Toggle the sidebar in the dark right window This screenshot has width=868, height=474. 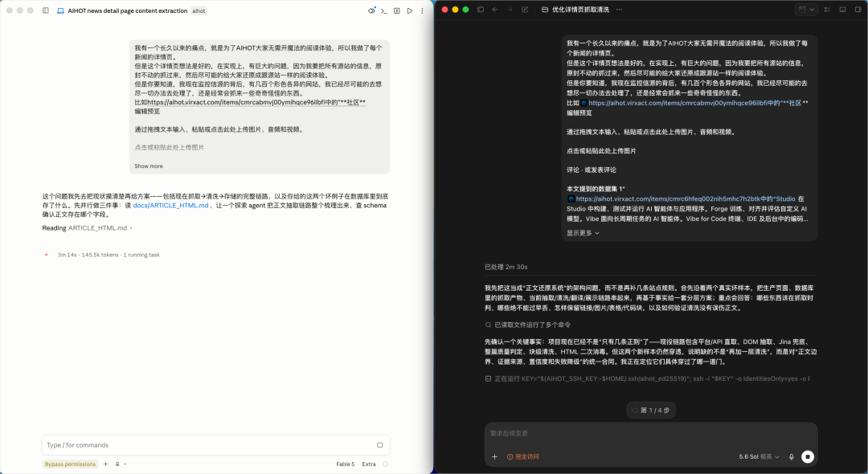pyautogui.click(x=481, y=10)
